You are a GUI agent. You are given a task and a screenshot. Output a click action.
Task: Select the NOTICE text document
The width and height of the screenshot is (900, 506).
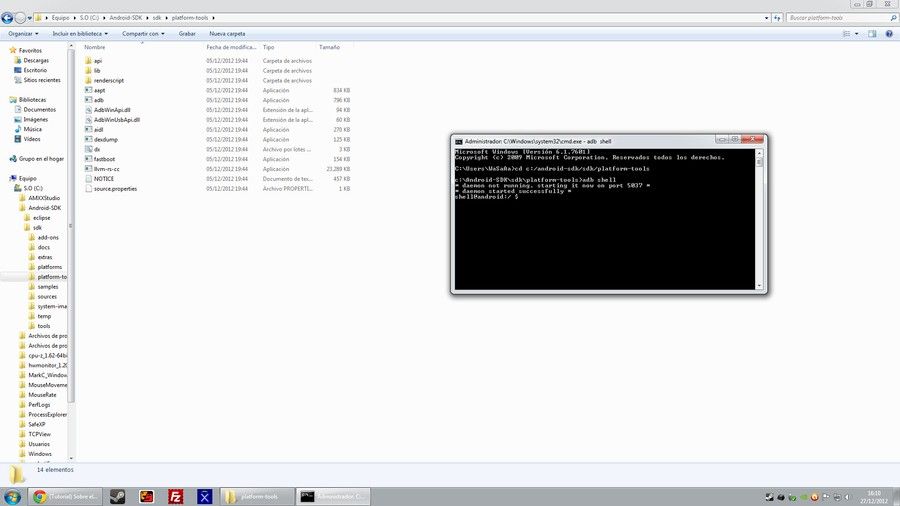[x=104, y=178]
